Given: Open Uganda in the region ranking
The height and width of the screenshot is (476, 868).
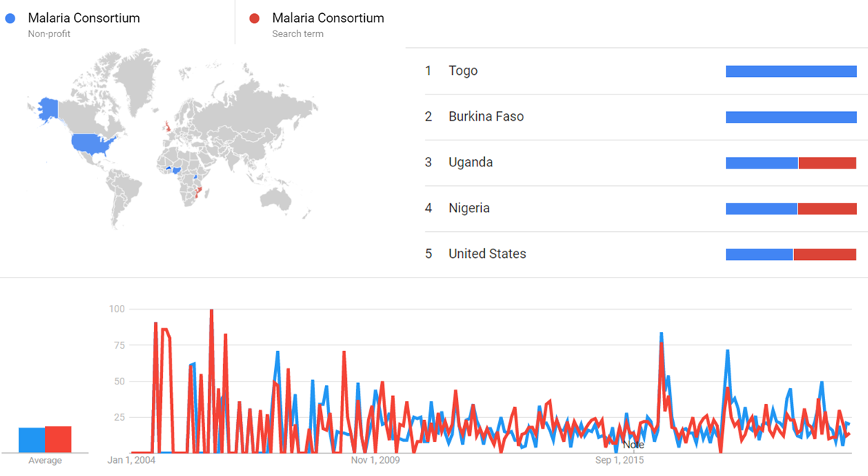Looking at the screenshot, I should tap(470, 162).
